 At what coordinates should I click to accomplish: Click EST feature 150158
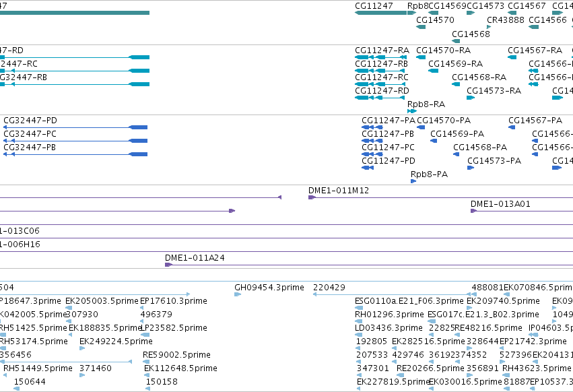pos(162,382)
